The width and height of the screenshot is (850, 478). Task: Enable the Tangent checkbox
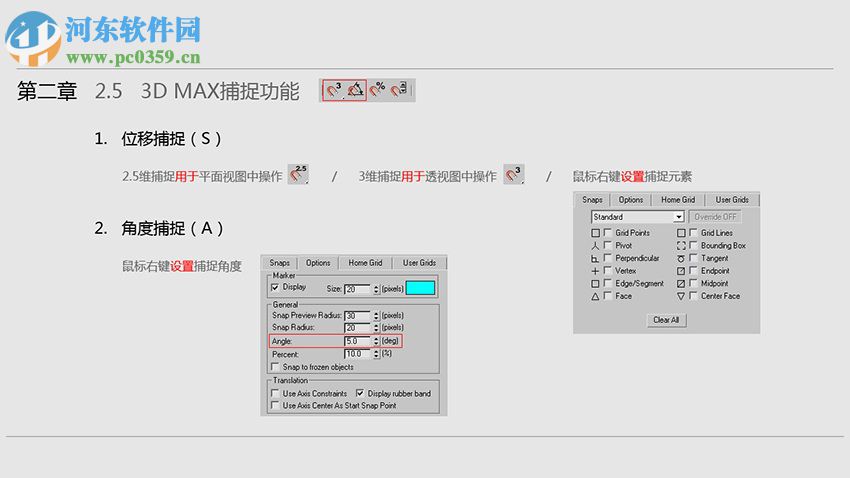pos(693,258)
